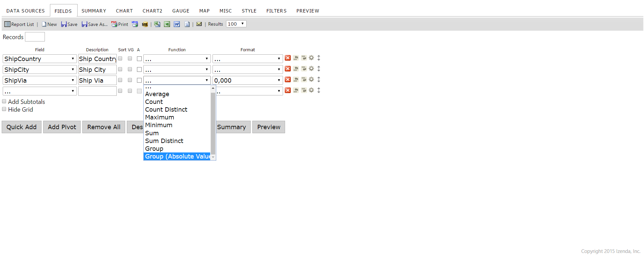Click the Summary button below the grid
Screen dimensions: 644x257
coord(232,127)
